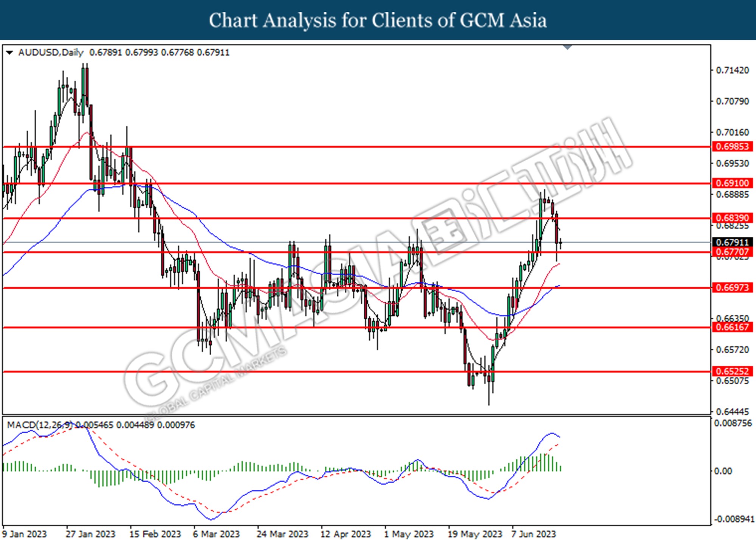The image size is (756, 540).
Task: Click the 0.71420 price axis value
Action: pyautogui.click(x=732, y=71)
